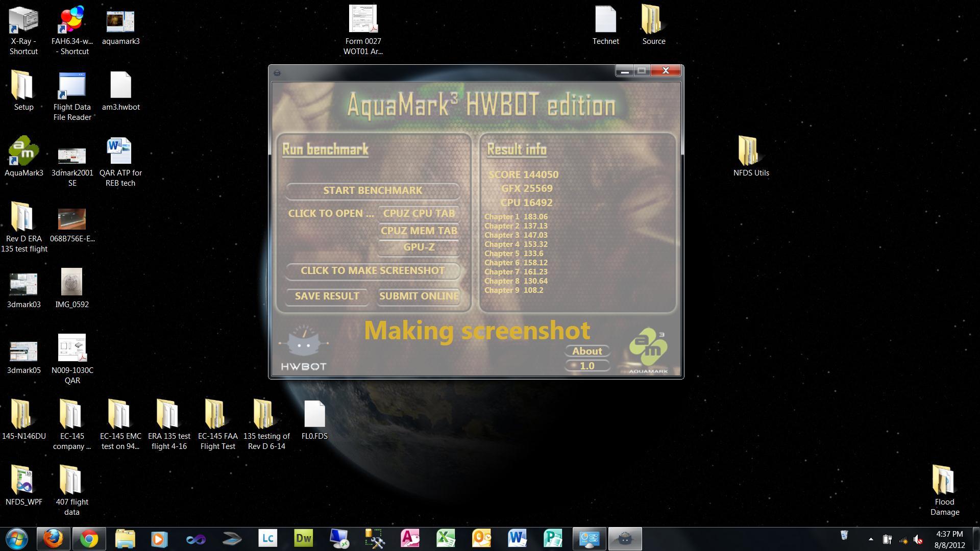
Task: Click the muted volume tray icon
Action: point(918,539)
